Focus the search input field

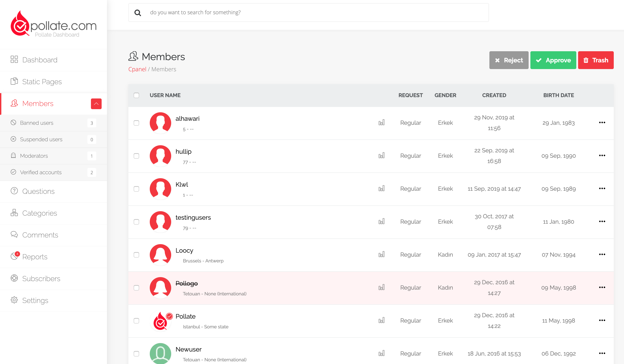[x=314, y=12]
